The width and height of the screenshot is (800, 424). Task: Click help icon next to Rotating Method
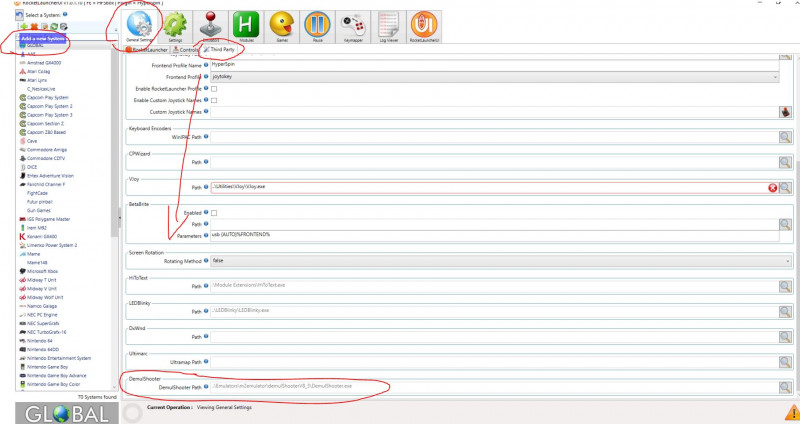[206, 260]
